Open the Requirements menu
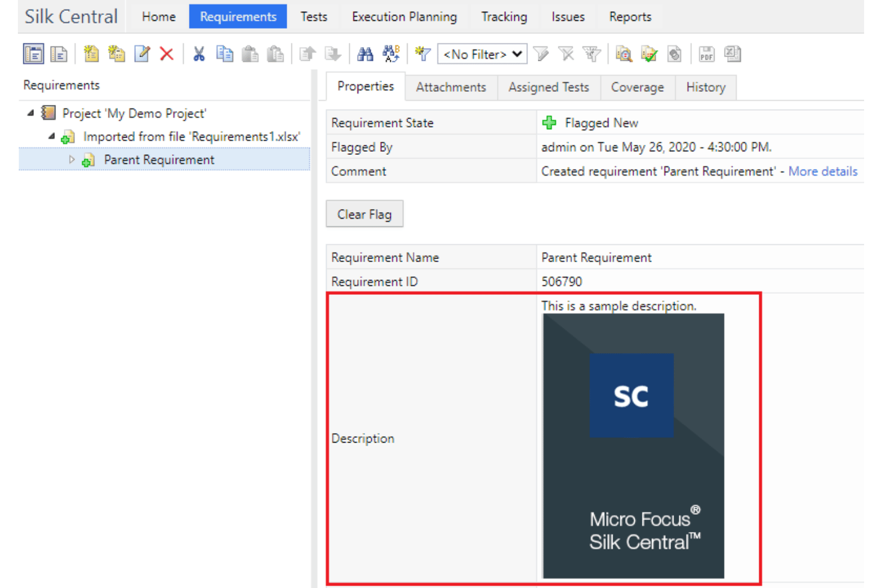Viewport: 882px width, 588px height. click(x=238, y=17)
